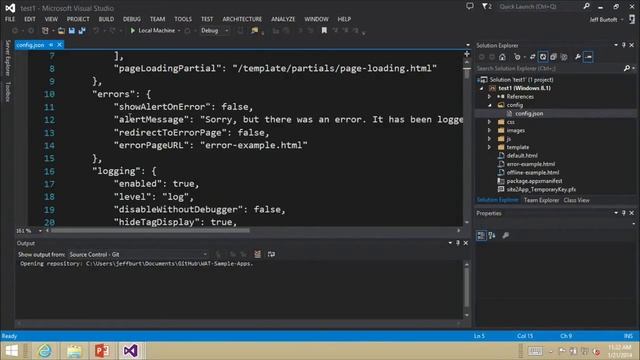Click the Open File folder toolbar icon
Image resolution: width=640 pixels, height=360 pixels.
[x=61, y=31]
